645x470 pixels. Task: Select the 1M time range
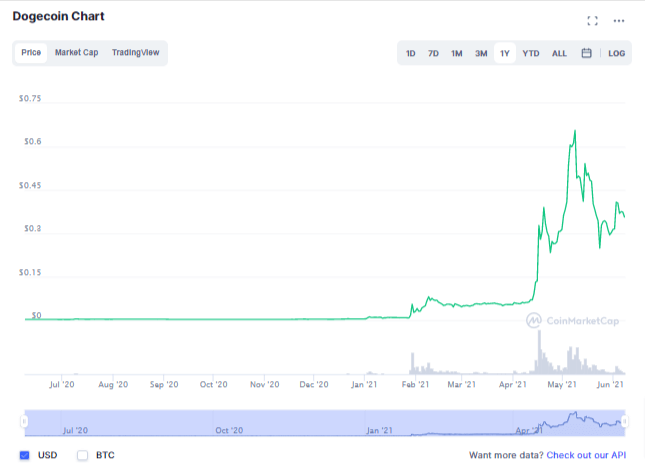[x=457, y=53]
